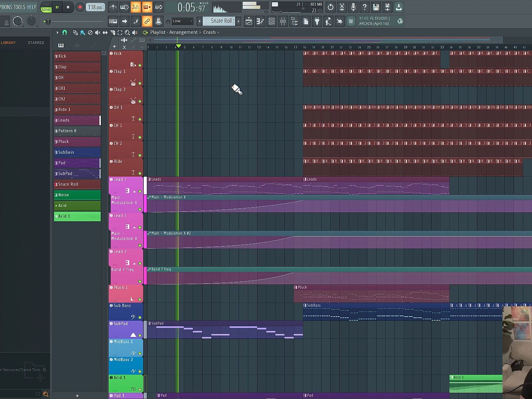Open the Channel rack view

[272, 21]
